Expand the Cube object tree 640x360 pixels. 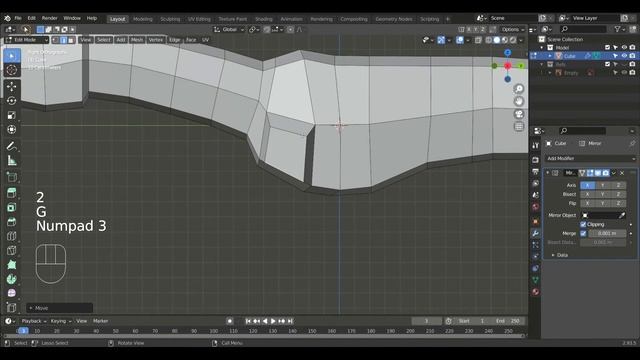[x=550, y=56]
